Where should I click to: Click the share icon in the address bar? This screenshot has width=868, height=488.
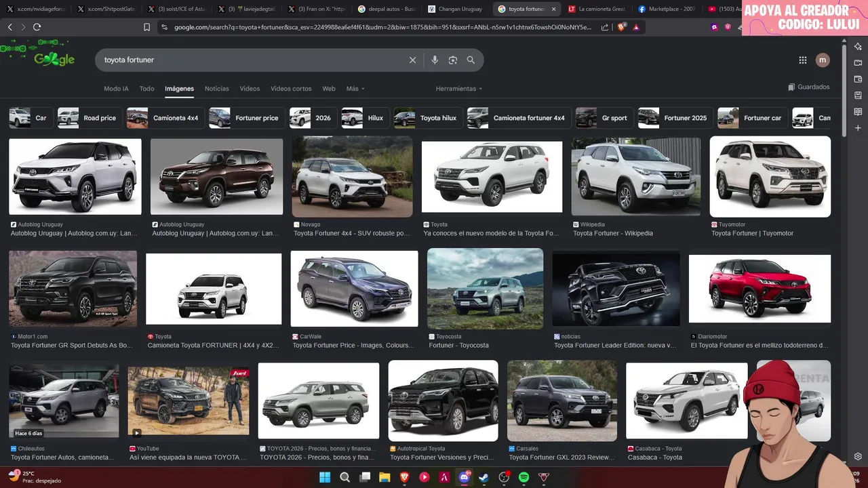click(605, 27)
